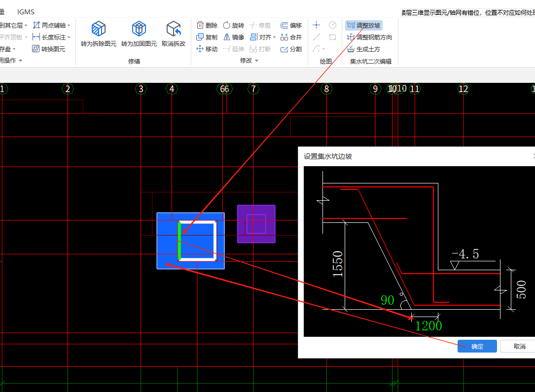Screen dimensions: 535x392
Task: Select the 偏移 offset tool
Action: [x=291, y=25]
